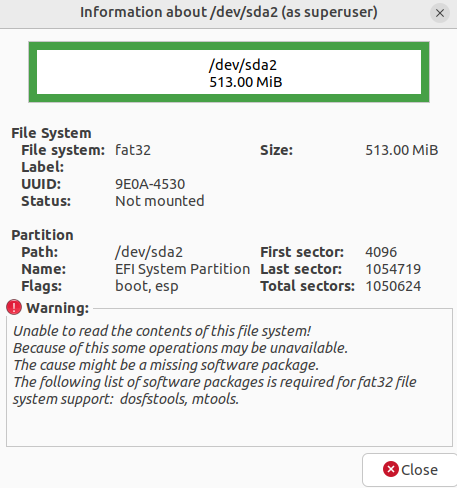Viewport: 457px width, 488px height.
Task: Click the dosfstools, mtools package text
Action: tap(179, 399)
